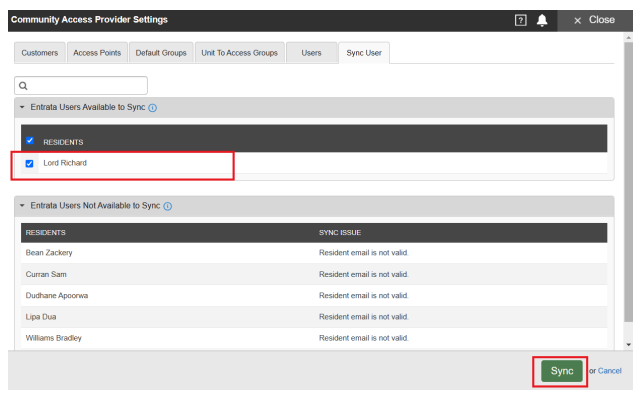Collapse Entrata Users Not Available to Sync
641x401 pixels.
(22, 206)
